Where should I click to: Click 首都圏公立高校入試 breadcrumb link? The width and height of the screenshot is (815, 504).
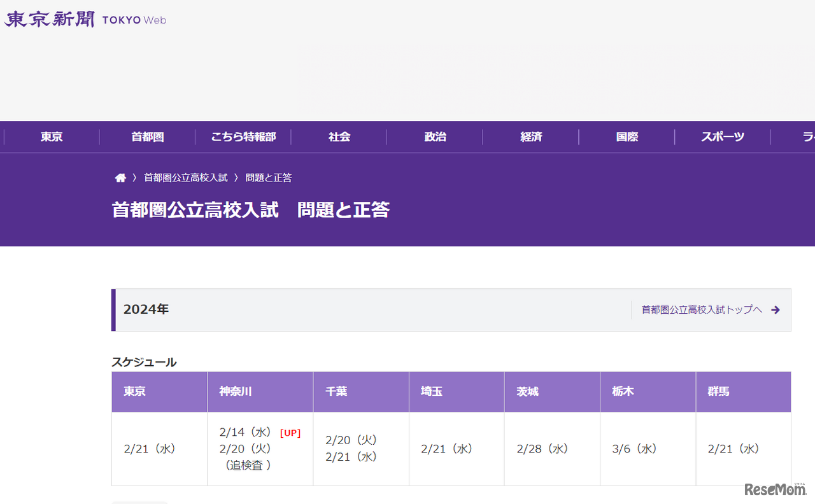[185, 178]
